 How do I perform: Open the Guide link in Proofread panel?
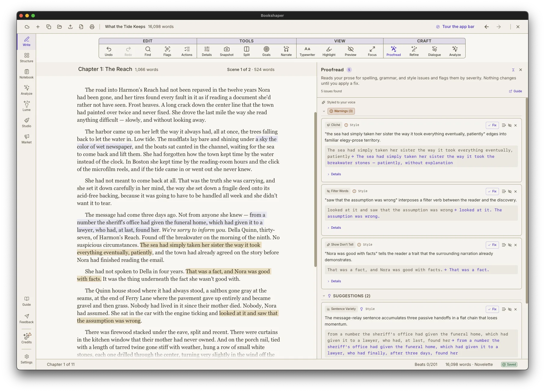pos(516,91)
